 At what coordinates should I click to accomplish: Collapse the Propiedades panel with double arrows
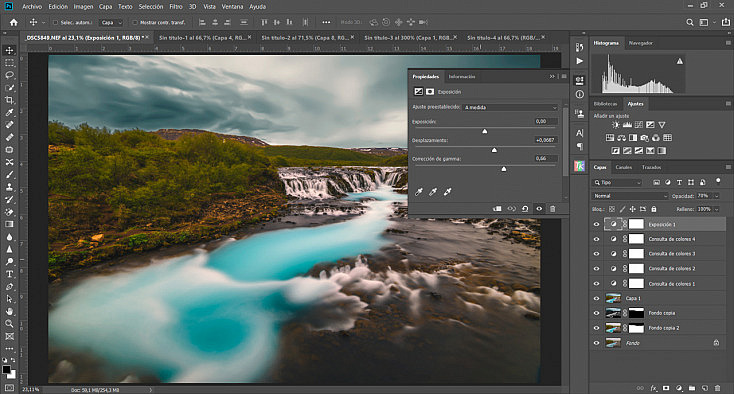pyautogui.click(x=552, y=76)
